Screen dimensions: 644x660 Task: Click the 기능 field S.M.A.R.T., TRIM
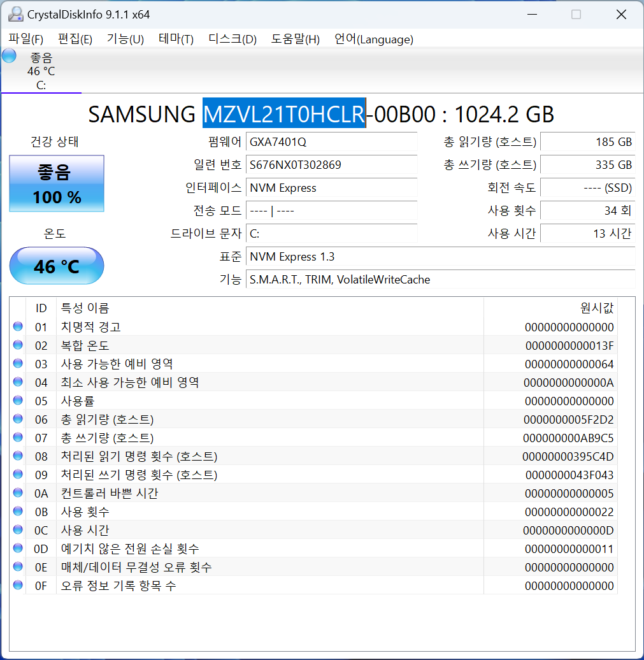(441, 280)
